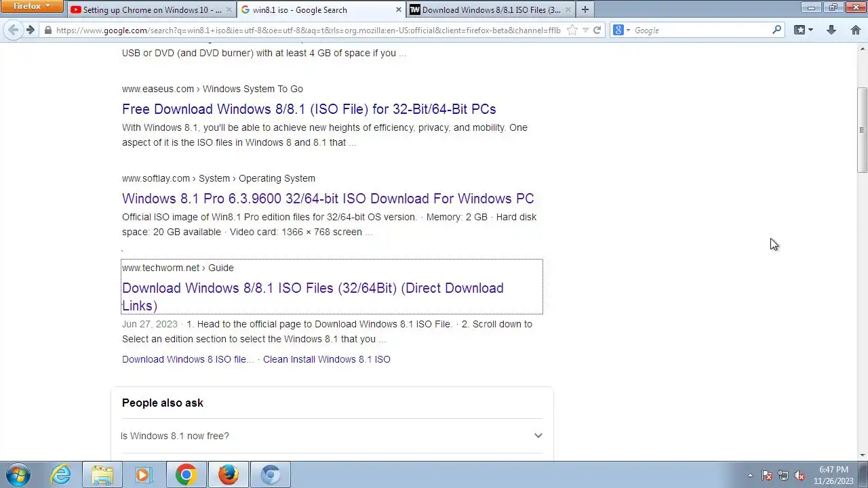Click the 'People also ask' heading
The image size is (868, 488).
pyautogui.click(x=163, y=403)
